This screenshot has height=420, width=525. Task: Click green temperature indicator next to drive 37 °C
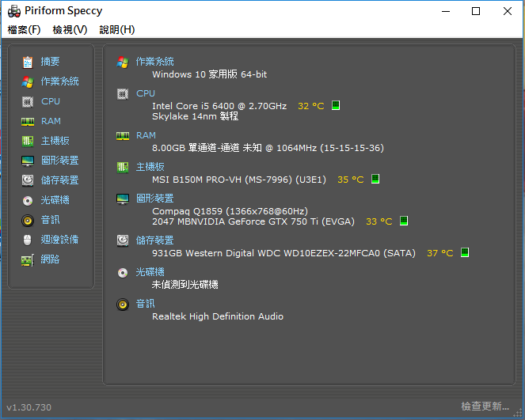pos(465,252)
